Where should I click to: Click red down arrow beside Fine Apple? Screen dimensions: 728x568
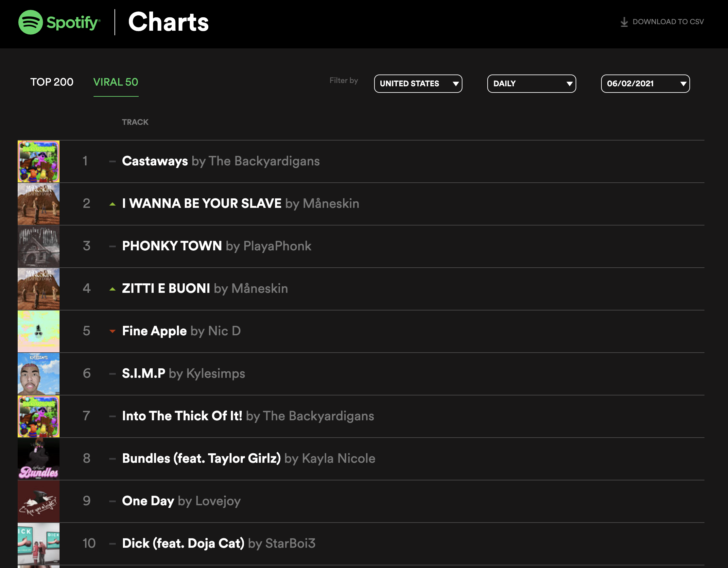pyautogui.click(x=113, y=331)
